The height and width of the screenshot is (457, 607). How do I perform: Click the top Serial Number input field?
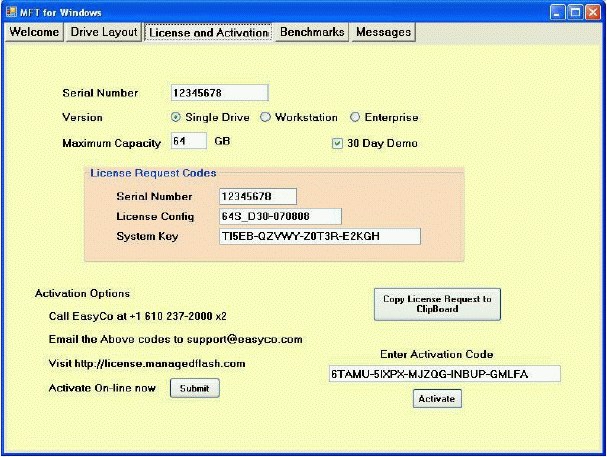[219, 93]
